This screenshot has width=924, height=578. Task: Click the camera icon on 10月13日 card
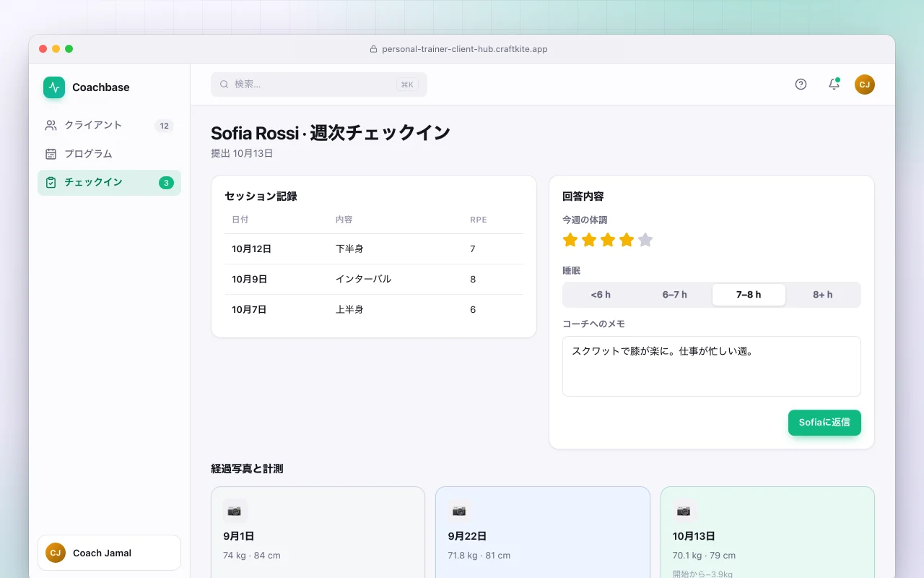click(x=684, y=511)
